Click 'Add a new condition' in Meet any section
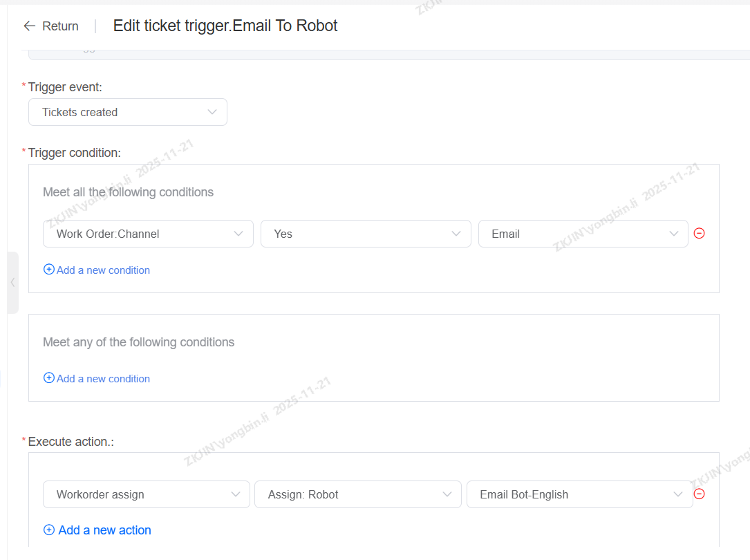750x560 pixels. 103,378
